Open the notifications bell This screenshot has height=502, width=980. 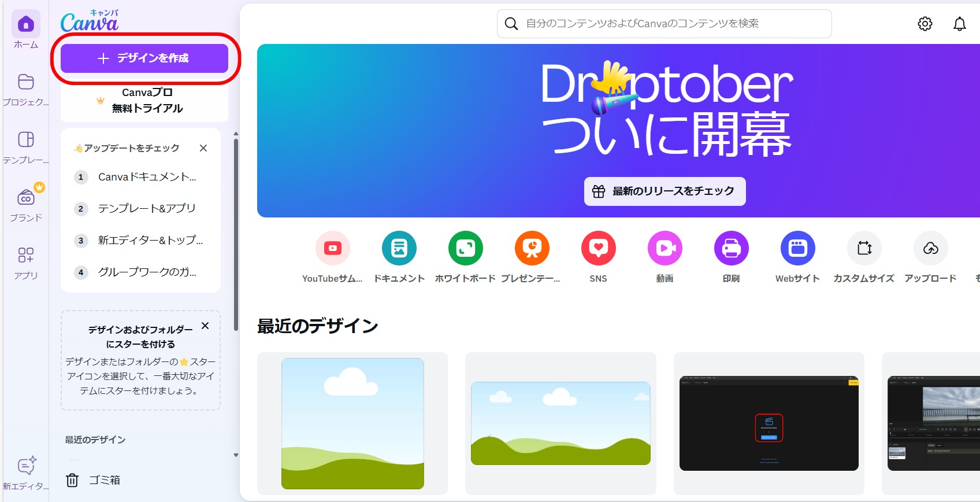pos(959,24)
